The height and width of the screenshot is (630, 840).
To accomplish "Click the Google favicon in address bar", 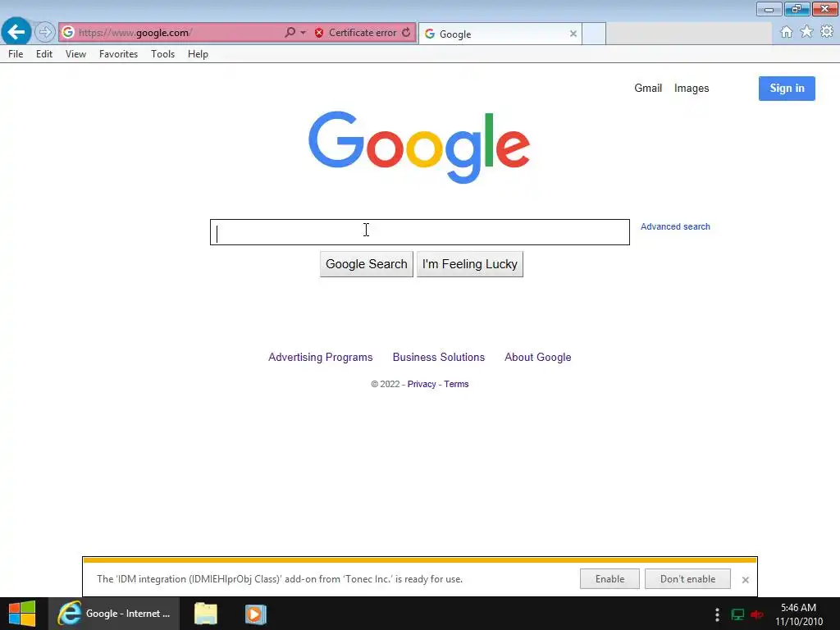I will pos(68,33).
